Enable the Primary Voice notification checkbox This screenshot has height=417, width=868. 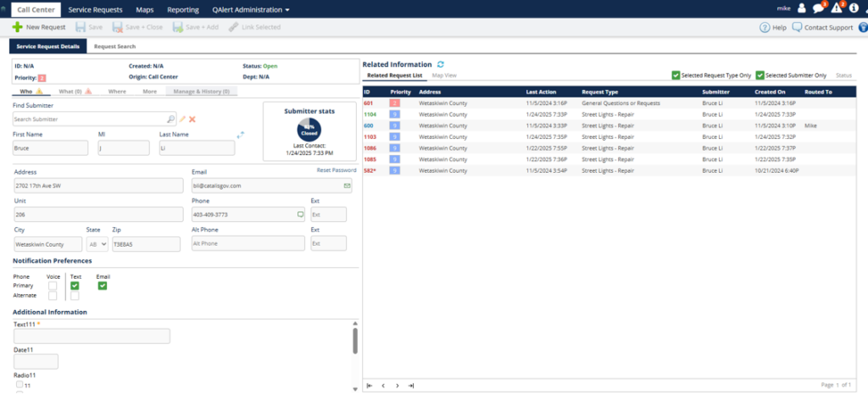53,286
